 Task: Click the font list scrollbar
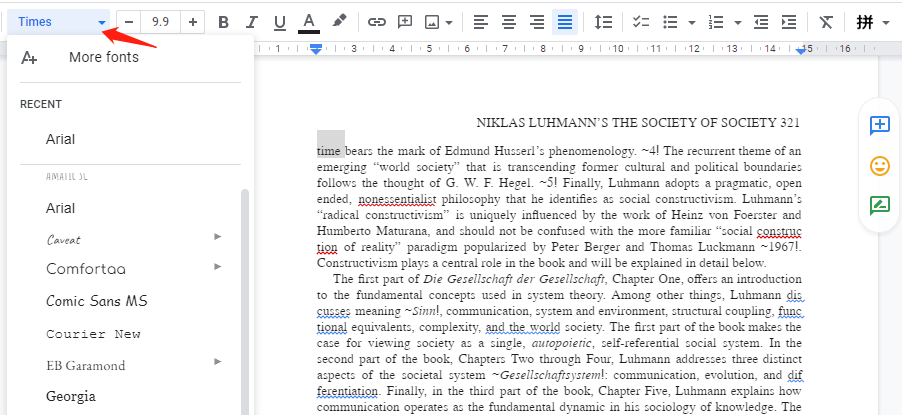(245, 301)
